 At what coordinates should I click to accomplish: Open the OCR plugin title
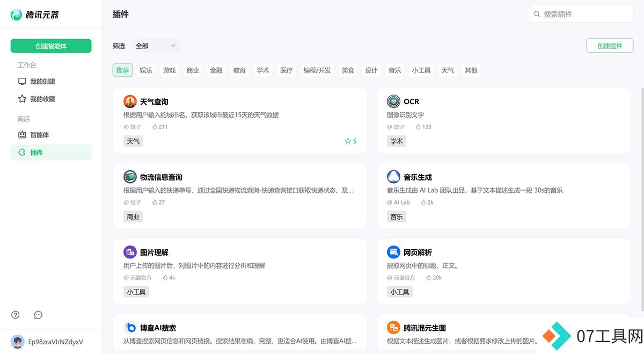click(x=412, y=102)
